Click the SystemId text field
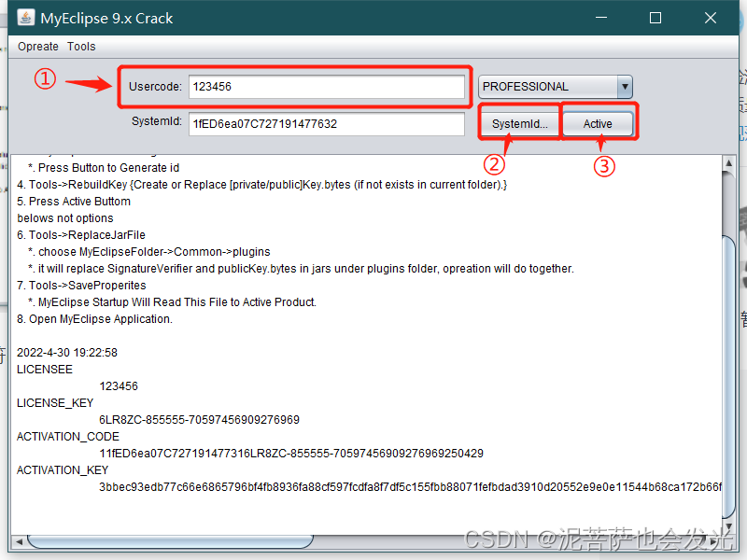The image size is (747, 560). (327, 124)
